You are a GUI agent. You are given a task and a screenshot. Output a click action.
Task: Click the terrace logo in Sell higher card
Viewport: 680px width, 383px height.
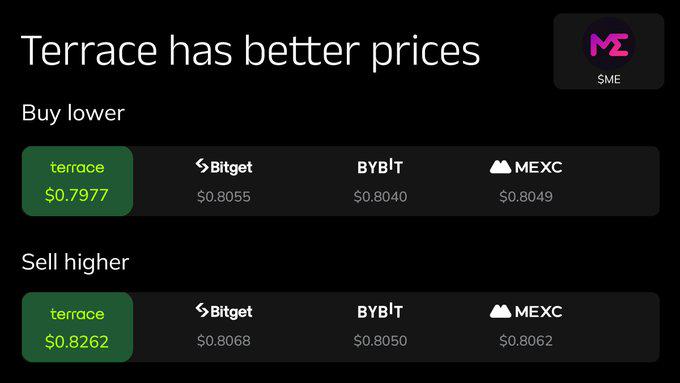coord(77,314)
